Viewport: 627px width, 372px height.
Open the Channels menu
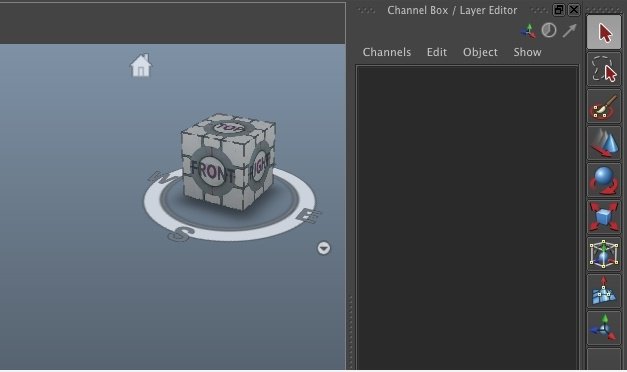pyautogui.click(x=387, y=52)
